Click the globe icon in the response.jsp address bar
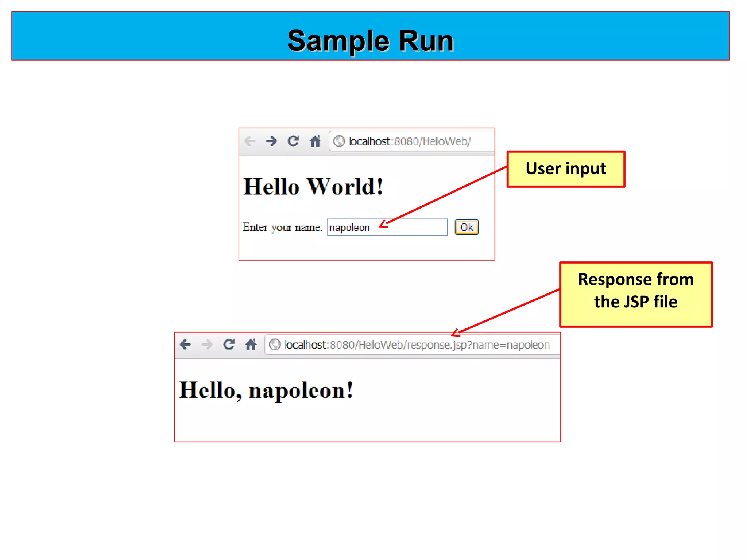747x560 pixels. pos(275,345)
